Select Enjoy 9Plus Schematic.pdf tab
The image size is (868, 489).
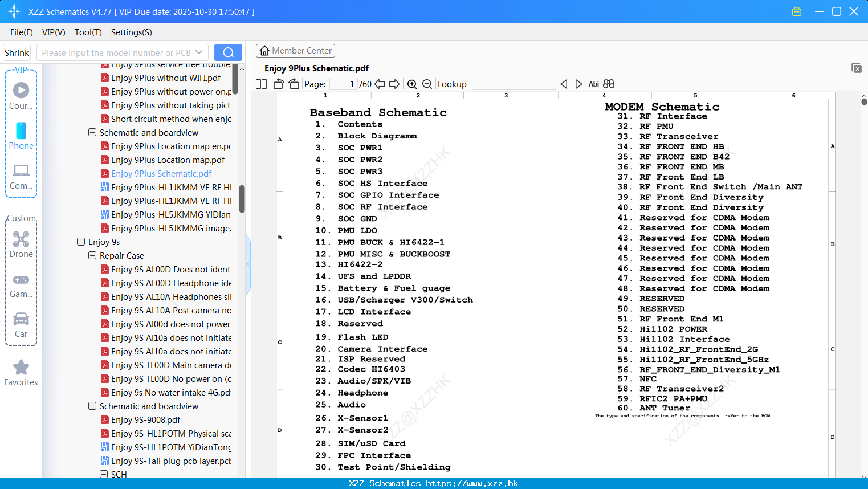point(316,68)
